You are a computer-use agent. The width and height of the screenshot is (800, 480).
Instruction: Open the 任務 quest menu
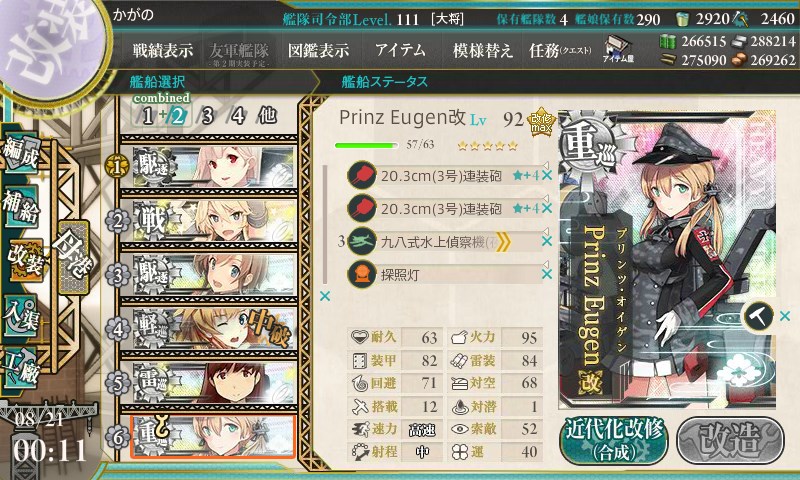[x=560, y=50]
